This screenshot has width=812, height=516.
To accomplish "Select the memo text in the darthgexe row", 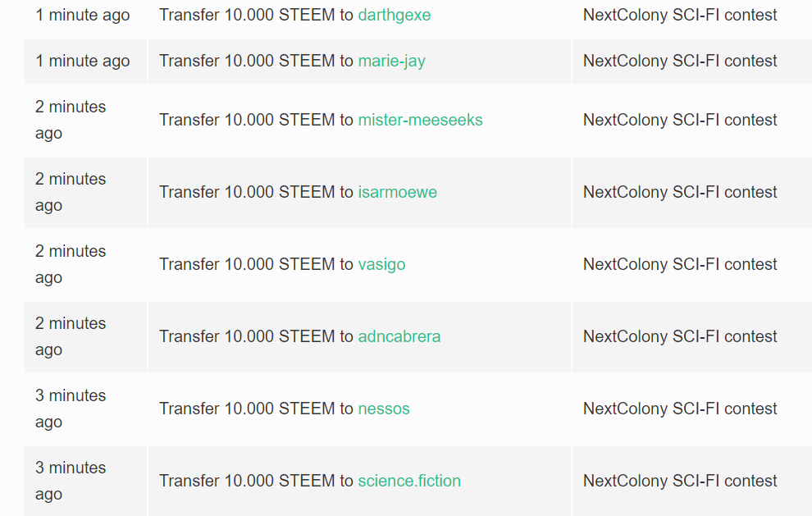I will 679,15.
